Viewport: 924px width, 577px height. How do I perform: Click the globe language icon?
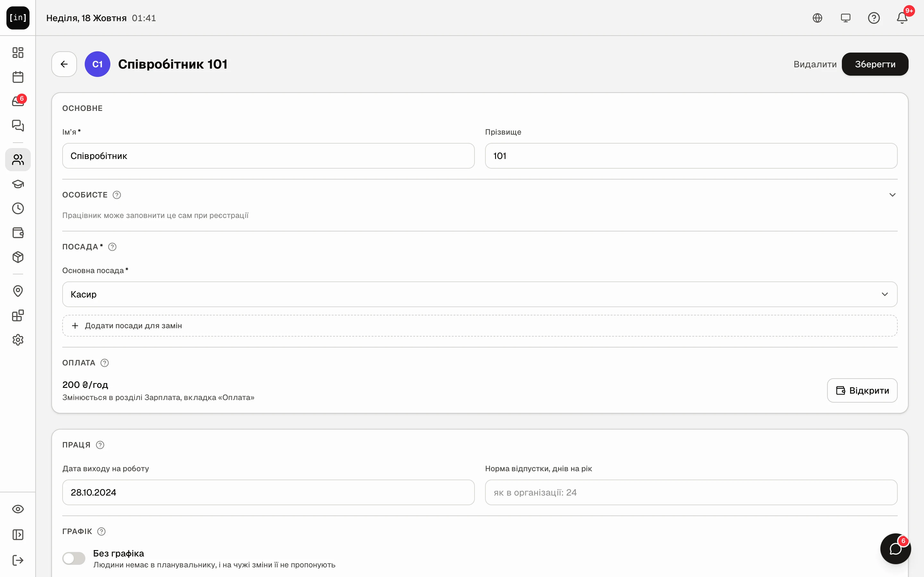tap(817, 18)
